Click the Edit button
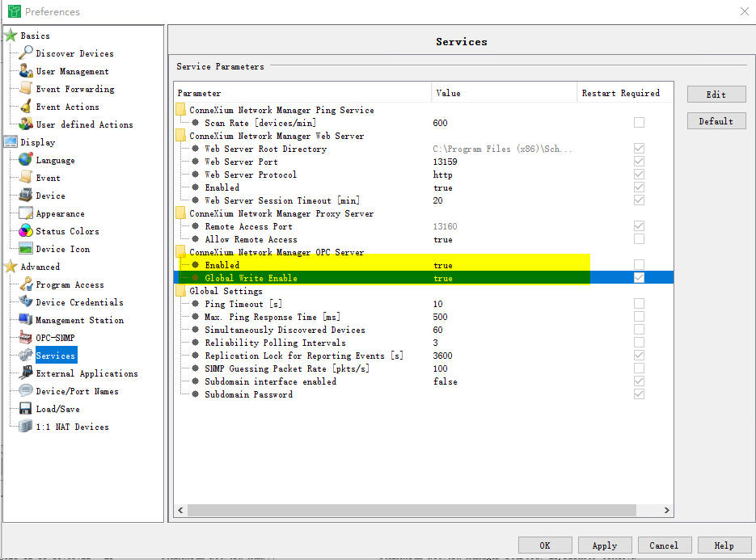Screen dimensions: 756x560 716,94
